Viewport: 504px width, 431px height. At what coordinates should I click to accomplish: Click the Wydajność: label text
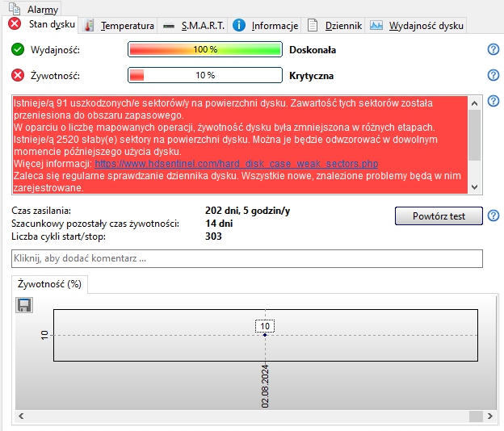[x=55, y=50]
